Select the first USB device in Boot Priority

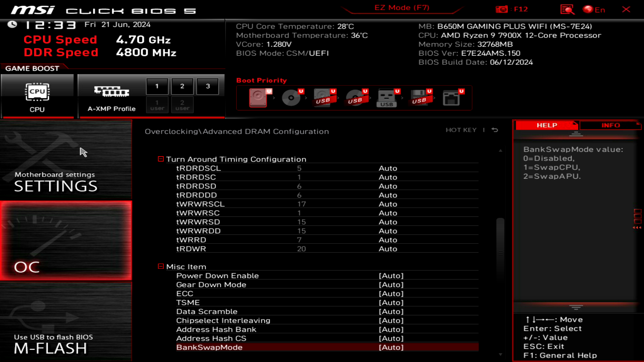[324, 98]
